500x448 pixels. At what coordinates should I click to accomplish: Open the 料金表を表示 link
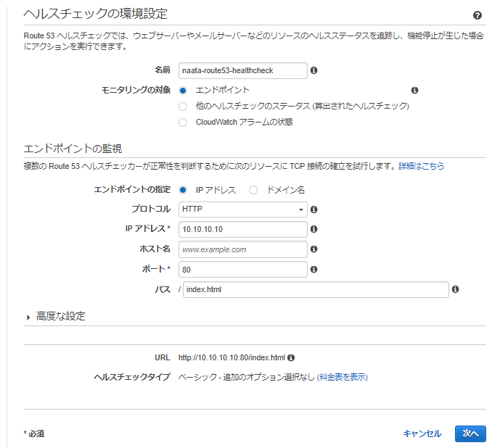click(342, 377)
